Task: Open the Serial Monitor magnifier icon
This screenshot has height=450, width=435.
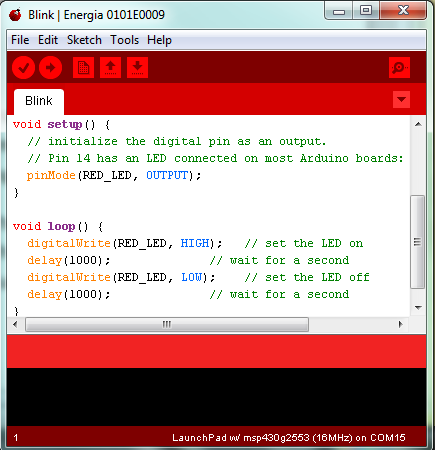Action: pyautogui.click(x=399, y=68)
